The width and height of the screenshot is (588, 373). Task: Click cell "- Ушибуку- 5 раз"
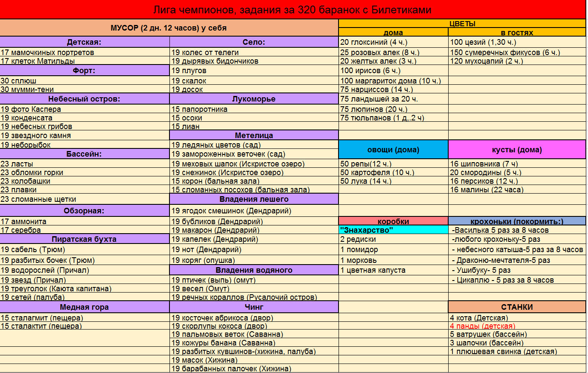[x=517, y=270]
